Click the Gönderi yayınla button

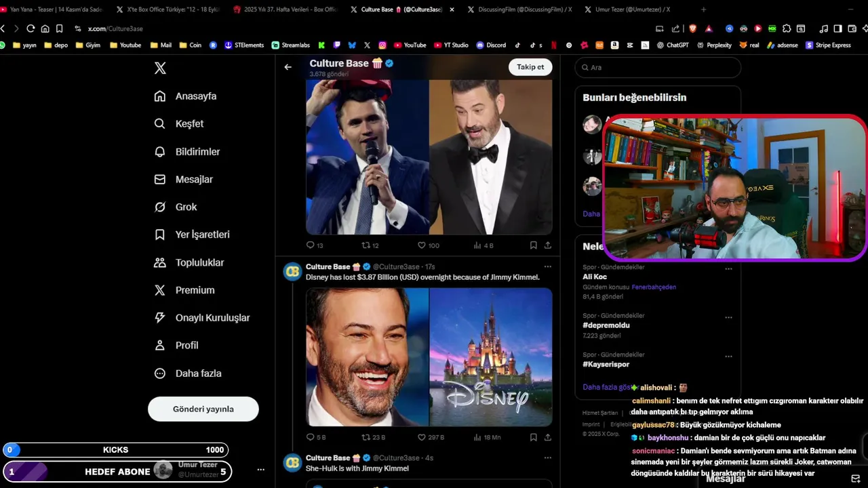click(x=203, y=409)
